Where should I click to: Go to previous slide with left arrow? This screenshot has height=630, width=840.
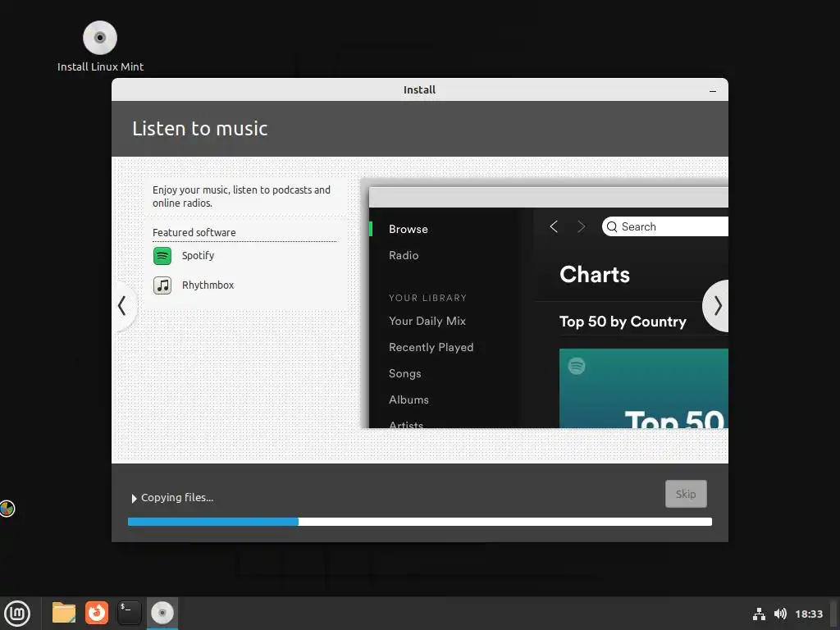[x=123, y=306]
